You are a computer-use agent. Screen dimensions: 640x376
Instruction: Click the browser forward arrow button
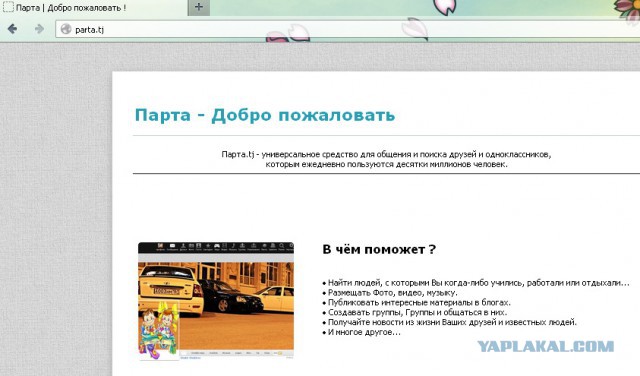(39, 29)
